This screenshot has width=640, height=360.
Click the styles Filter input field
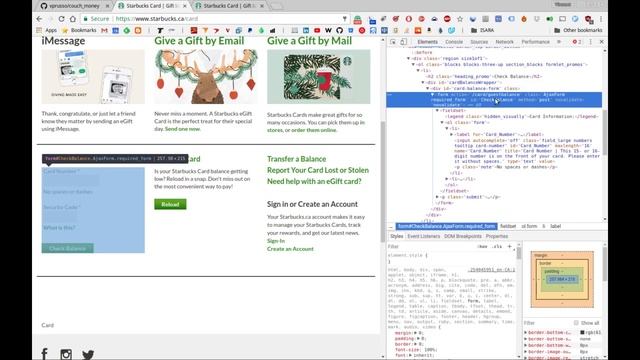[x=431, y=247]
